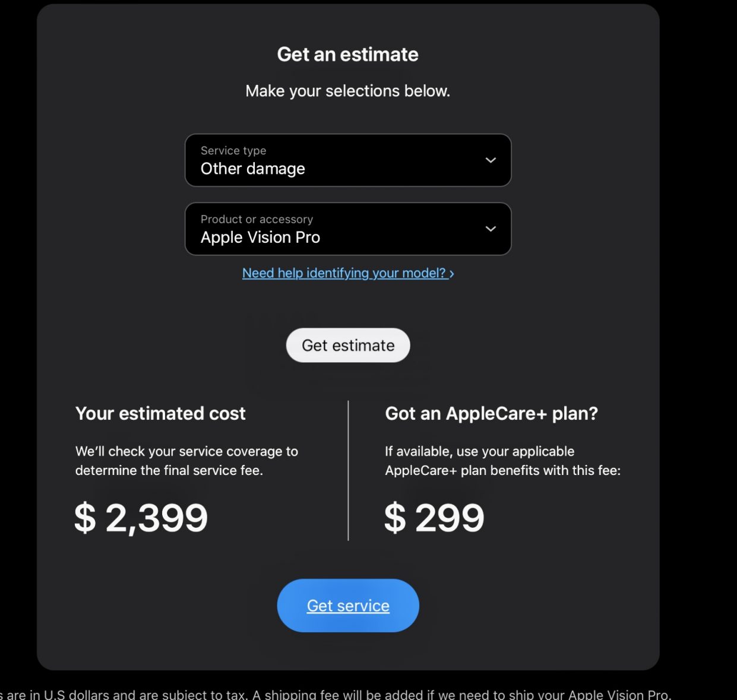Click the $ 2,399 estimated price

click(141, 518)
